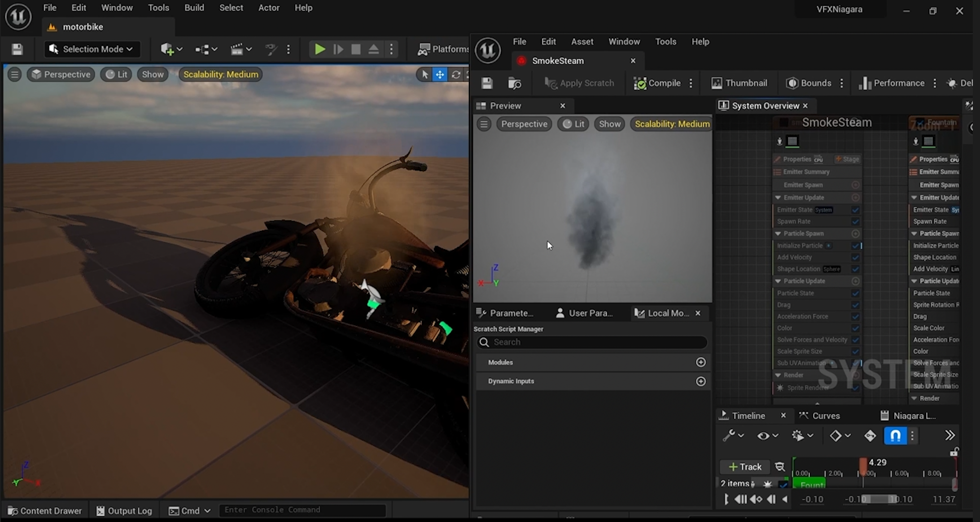Click the timeline playhead marker at 4.29

click(x=863, y=465)
